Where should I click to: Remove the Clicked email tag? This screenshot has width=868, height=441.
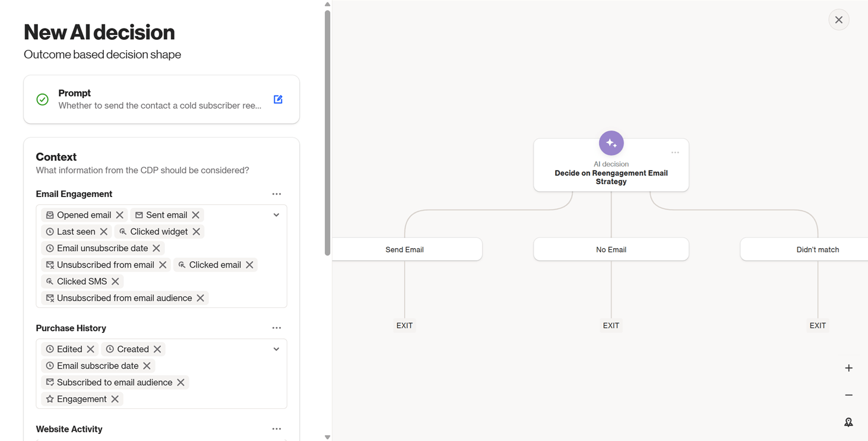(250, 265)
